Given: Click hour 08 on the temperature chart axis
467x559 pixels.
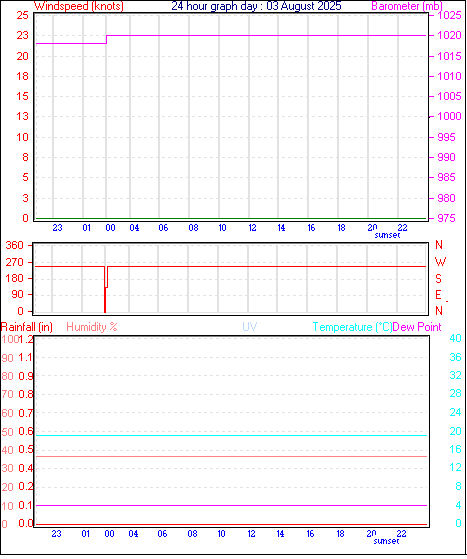Looking at the screenshot, I should tap(193, 534).
